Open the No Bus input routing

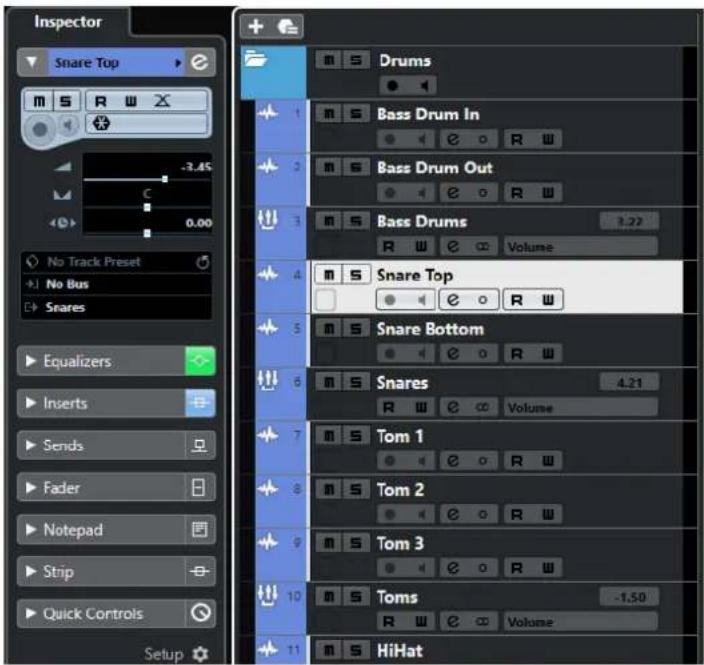pos(117,284)
